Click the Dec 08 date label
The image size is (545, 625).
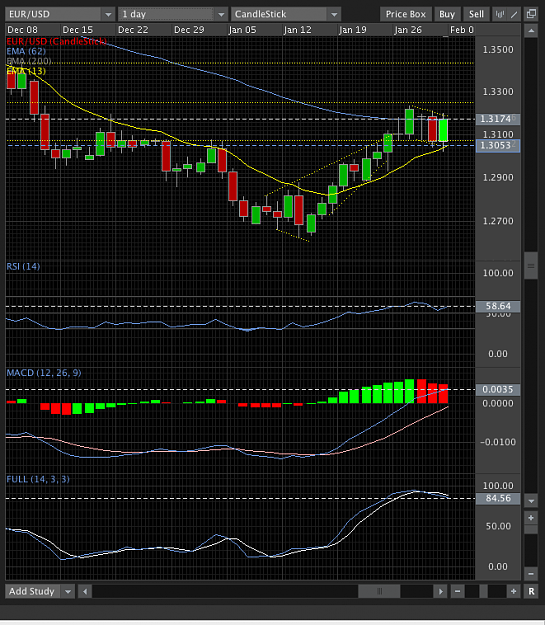[x=22, y=30]
